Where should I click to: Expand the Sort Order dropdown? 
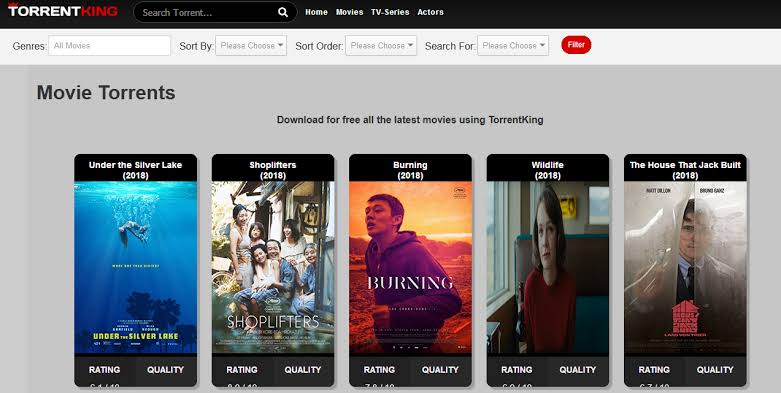pyautogui.click(x=381, y=45)
